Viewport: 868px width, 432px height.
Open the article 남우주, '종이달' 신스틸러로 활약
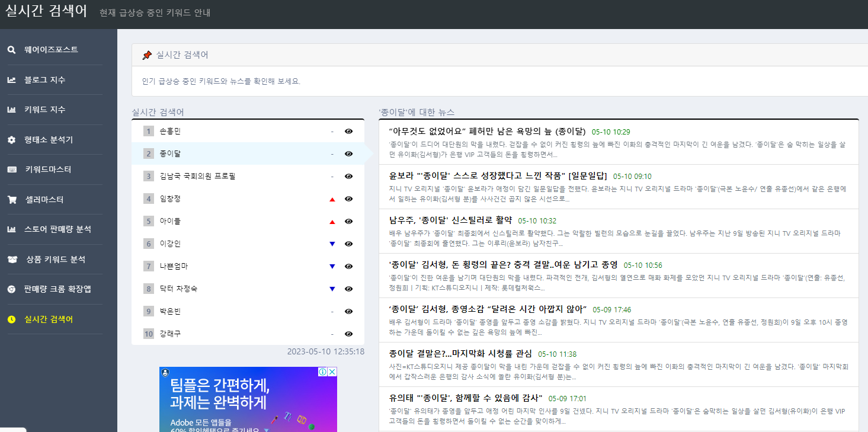[450, 220]
